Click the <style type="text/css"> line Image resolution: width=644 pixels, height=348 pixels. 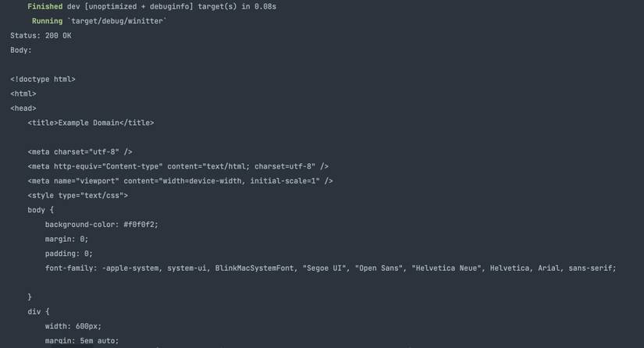[x=77, y=196]
